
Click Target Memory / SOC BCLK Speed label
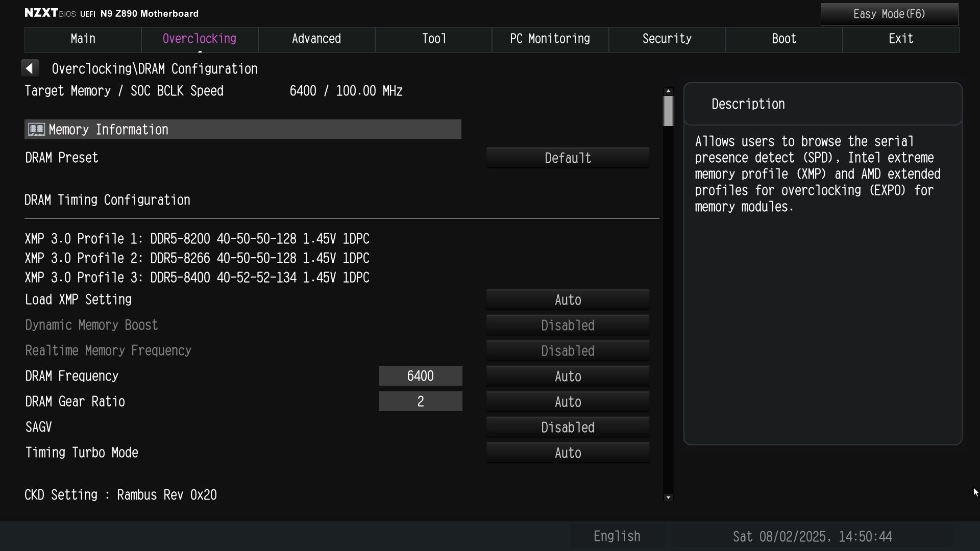pos(124,91)
